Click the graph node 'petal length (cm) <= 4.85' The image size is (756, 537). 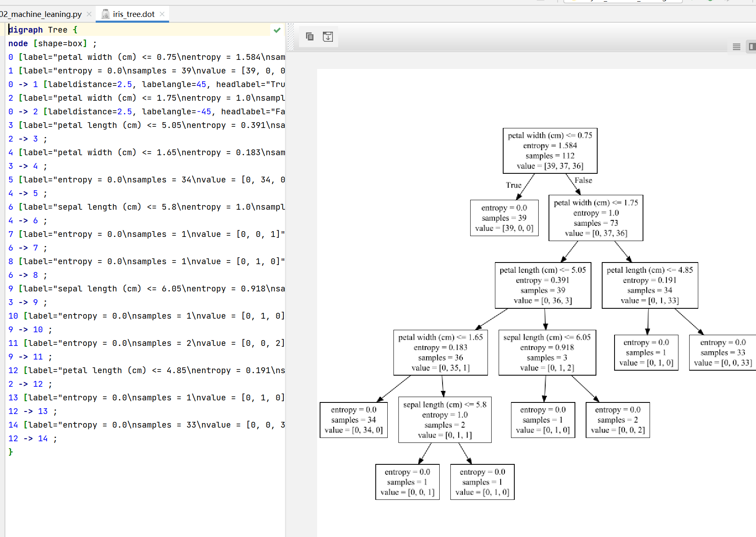[650, 285]
